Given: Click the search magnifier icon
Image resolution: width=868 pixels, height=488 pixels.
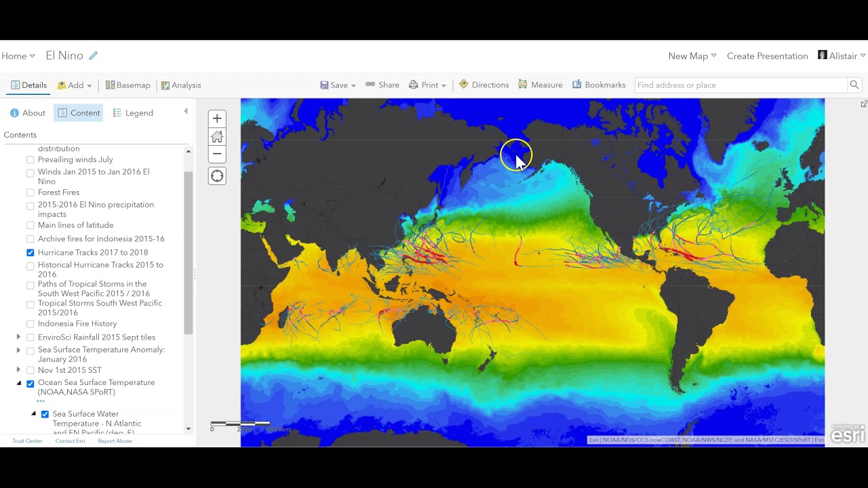Looking at the screenshot, I should 854,85.
